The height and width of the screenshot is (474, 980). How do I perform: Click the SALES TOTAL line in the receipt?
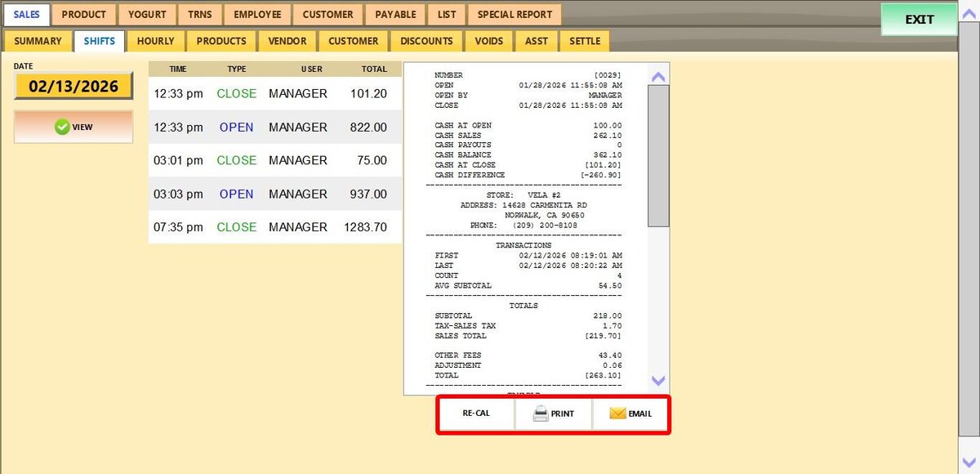[528, 336]
